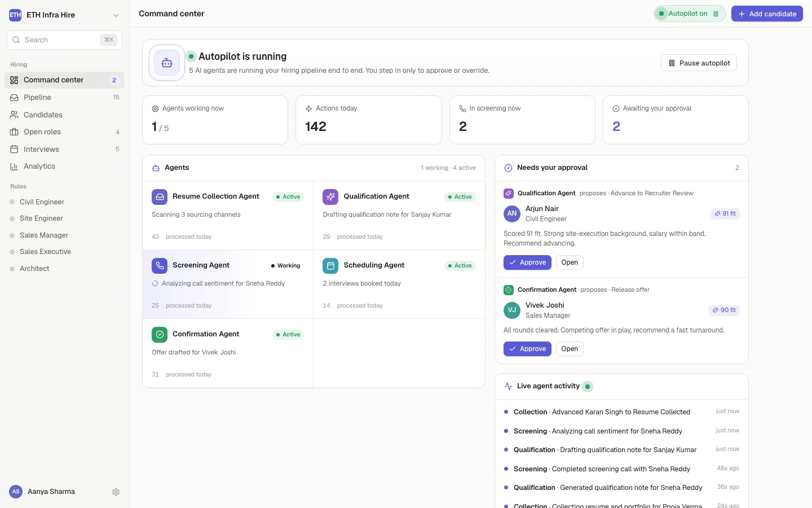Image resolution: width=812 pixels, height=508 pixels.
Task: Click the Command center grid icon
Action: pos(14,80)
